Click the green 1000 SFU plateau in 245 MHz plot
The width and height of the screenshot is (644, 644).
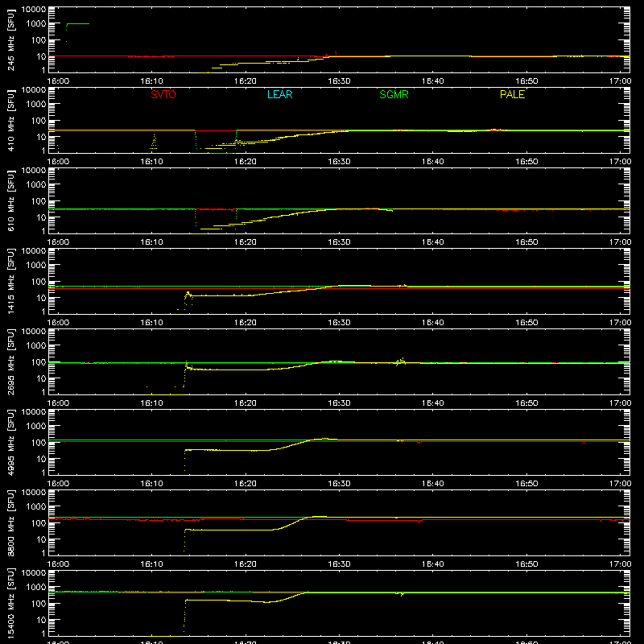click(78, 24)
